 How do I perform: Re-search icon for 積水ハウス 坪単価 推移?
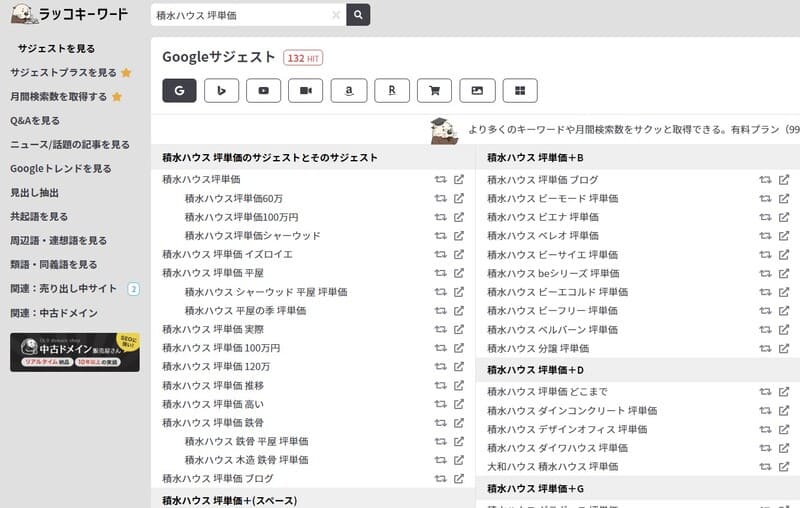coord(440,385)
